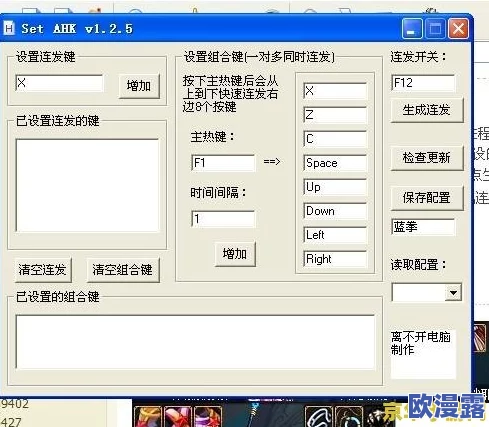
Task: Click combo key field containing X
Action: pos(335,91)
